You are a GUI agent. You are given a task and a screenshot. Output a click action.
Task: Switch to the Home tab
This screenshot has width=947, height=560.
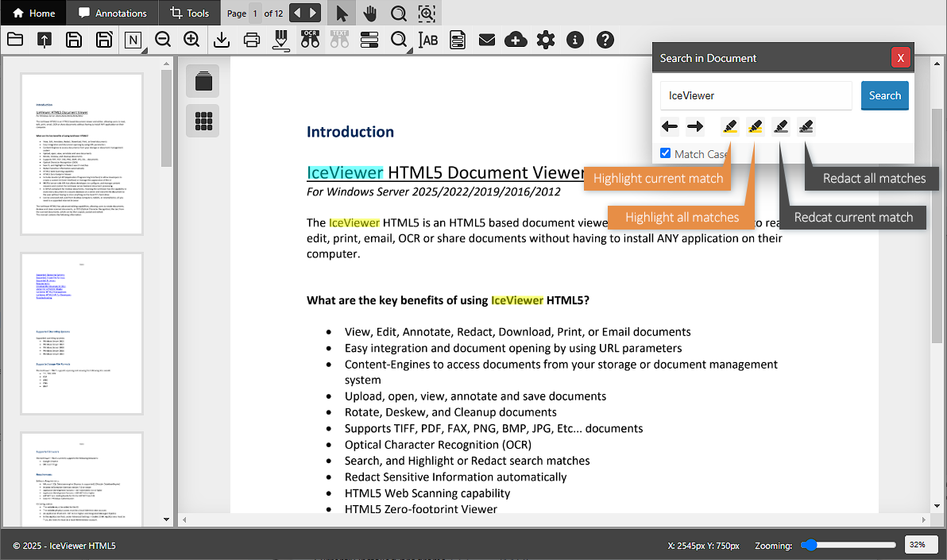[34, 13]
